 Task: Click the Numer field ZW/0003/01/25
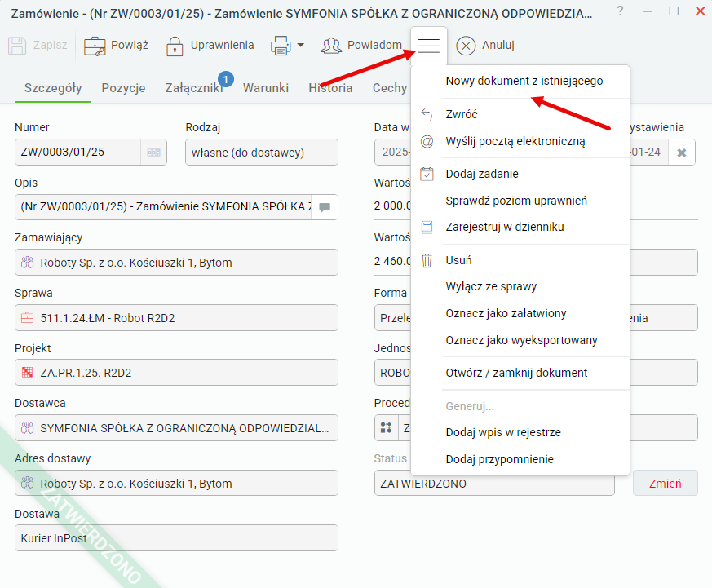77,153
